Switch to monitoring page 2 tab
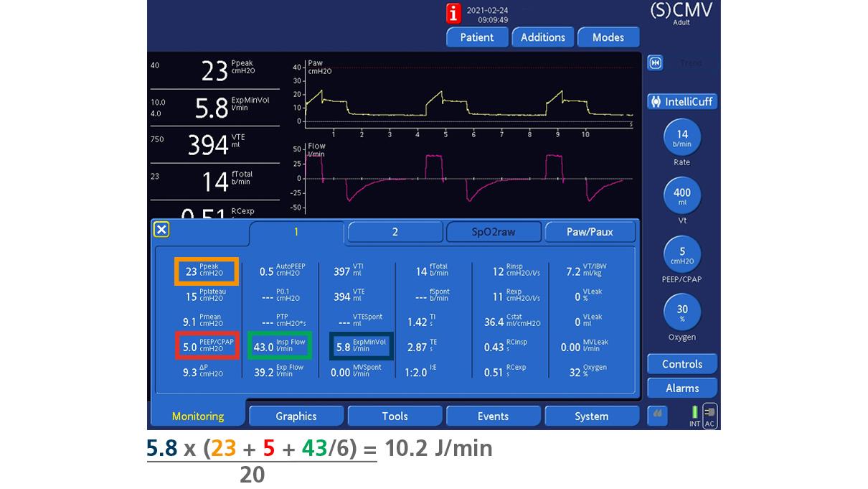 (x=395, y=232)
